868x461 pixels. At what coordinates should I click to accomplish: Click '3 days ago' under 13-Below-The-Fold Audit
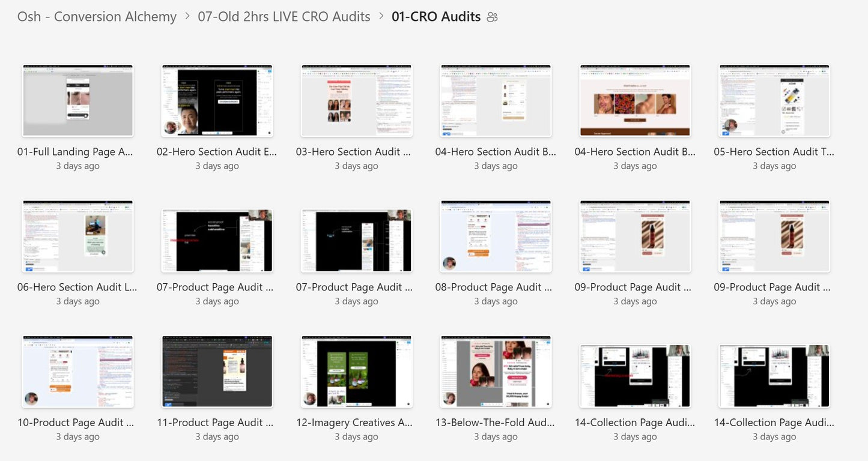[x=496, y=438]
